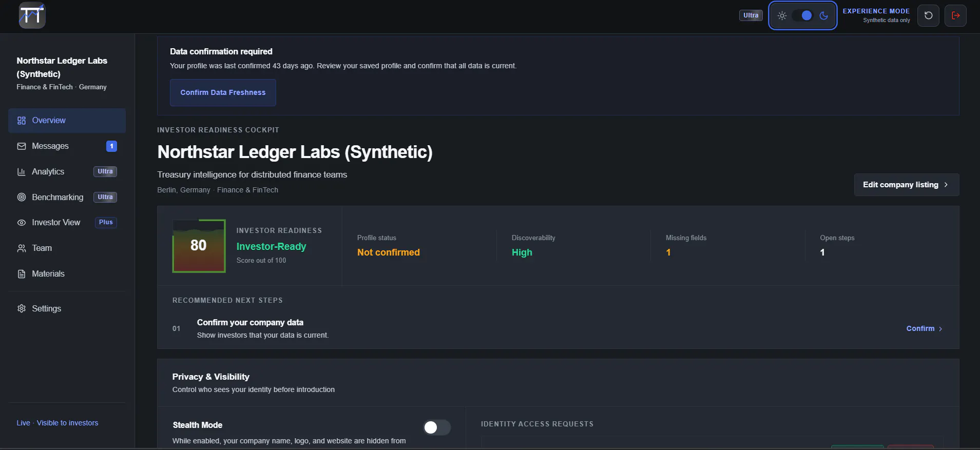The width and height of the screenshot is (980, 450).
Task: Open Overview in the sidebar
Action: [x=67, y=121]
